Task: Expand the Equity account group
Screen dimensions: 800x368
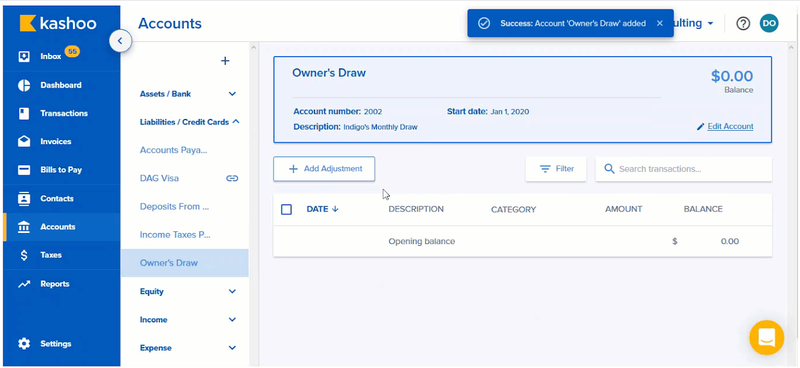Action: coord(232,291)
